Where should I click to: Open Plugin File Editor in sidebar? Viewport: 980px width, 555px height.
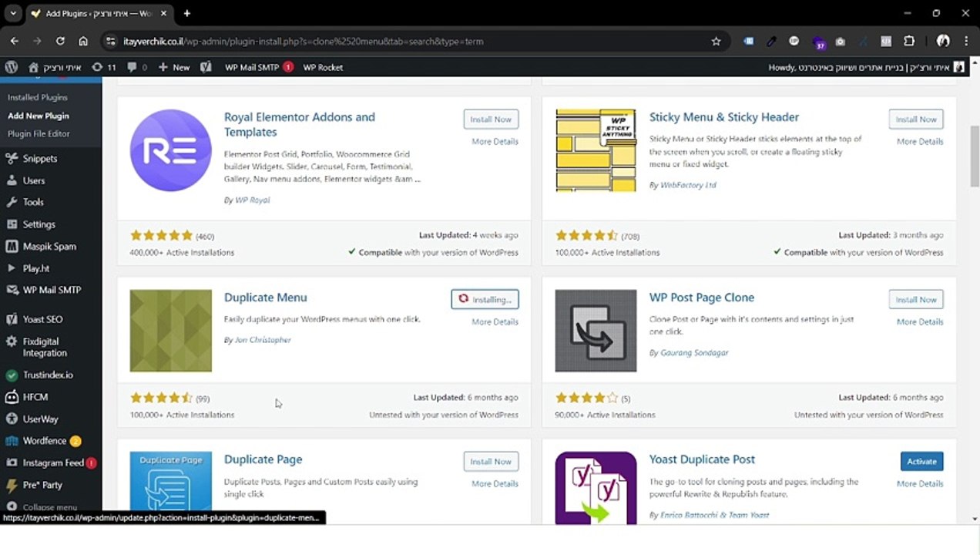click(x=39, y=133)
